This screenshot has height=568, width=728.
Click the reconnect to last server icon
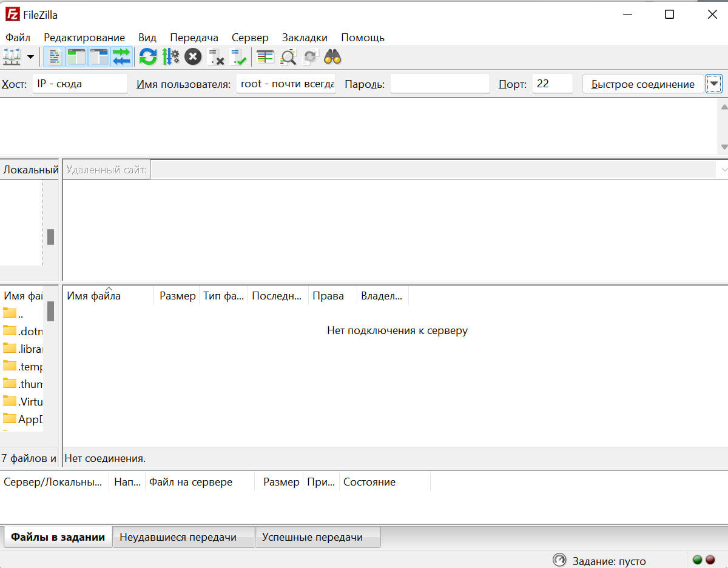tap(238, 57)
